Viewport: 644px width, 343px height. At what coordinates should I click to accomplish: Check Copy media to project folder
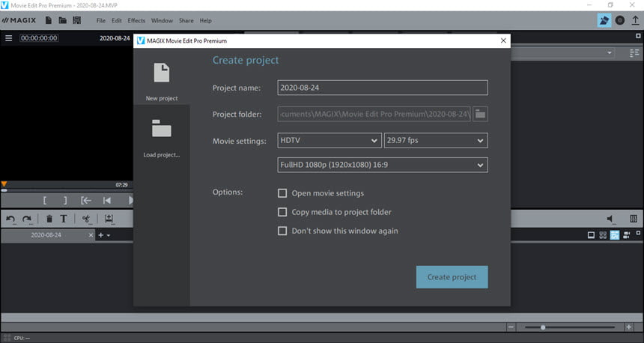tap(282, 212)
